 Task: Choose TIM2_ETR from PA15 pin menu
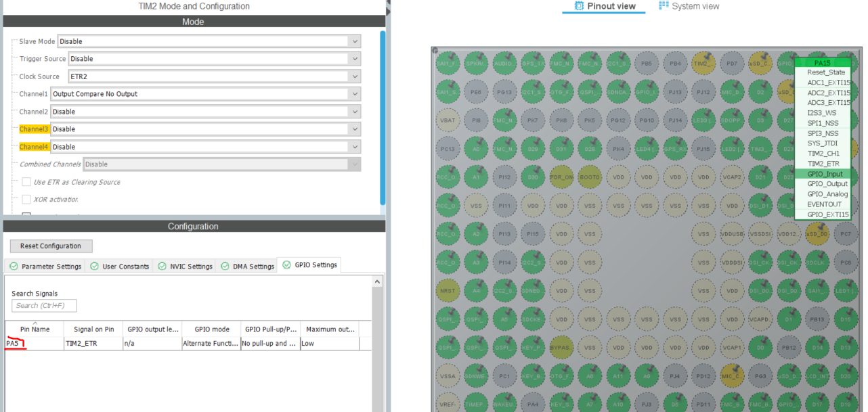(823, 164)
